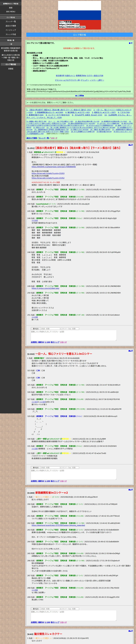Open 検索 in the sidebar
This screenshot has height=644, width=136.
pos(11,8)
